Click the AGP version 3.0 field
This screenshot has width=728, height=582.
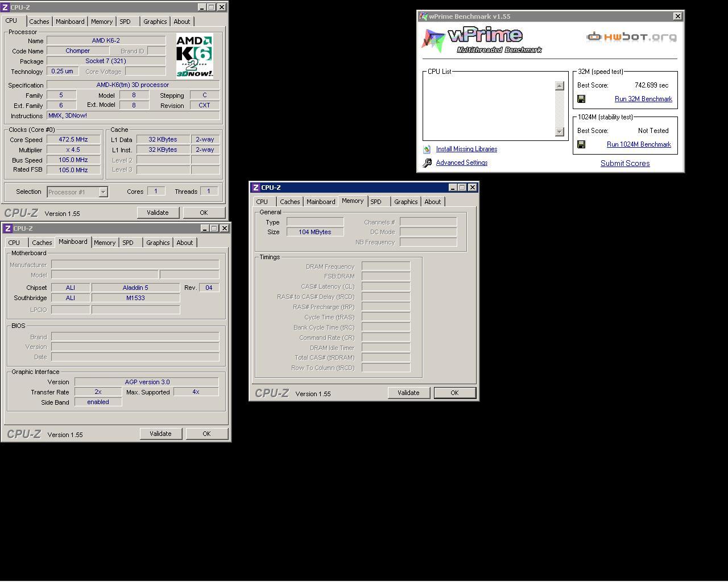pyautogui.click(x=147, y=382)
